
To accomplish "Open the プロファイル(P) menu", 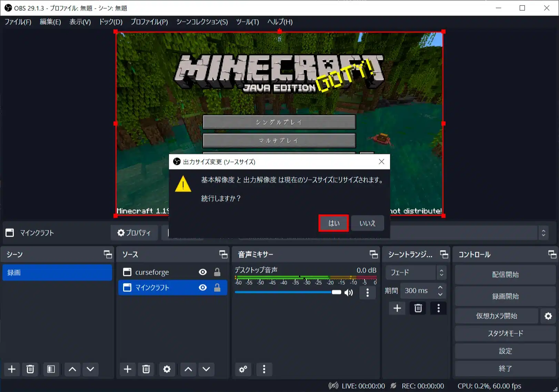I will pyautogui.click(x=149, y=22).
